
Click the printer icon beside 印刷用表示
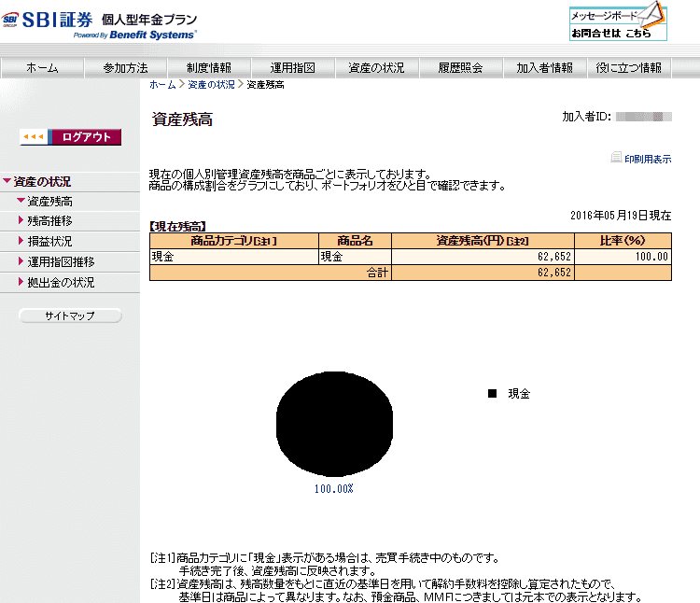pos(617,157)
